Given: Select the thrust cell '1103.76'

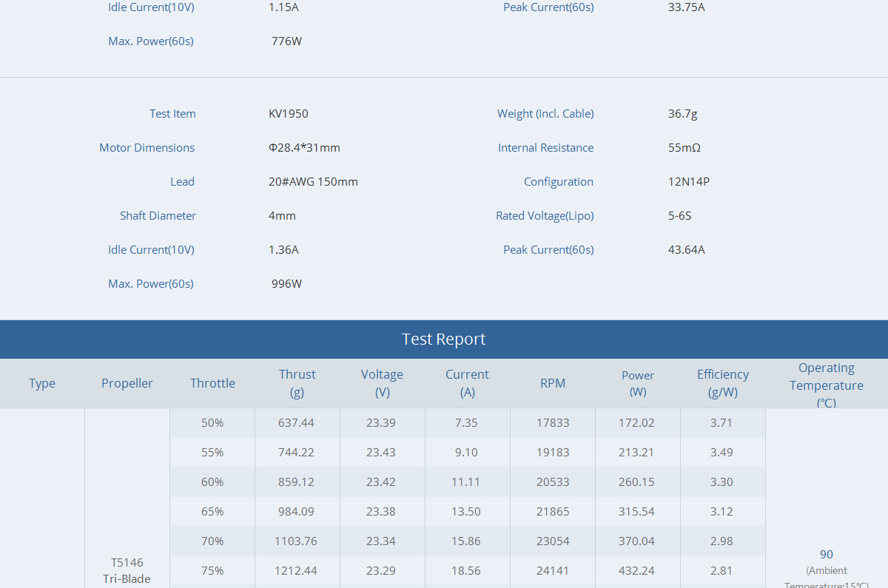Looking at the screenshot, I should pyautogui.click(x=297, y=541).
